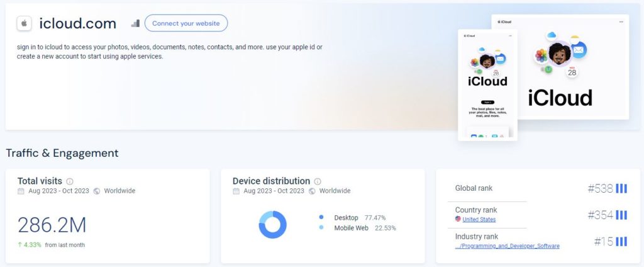This screenshot has width=644, height=267.
Task: Click the bars icon beside global rank #538
Action: click(621, 188)
